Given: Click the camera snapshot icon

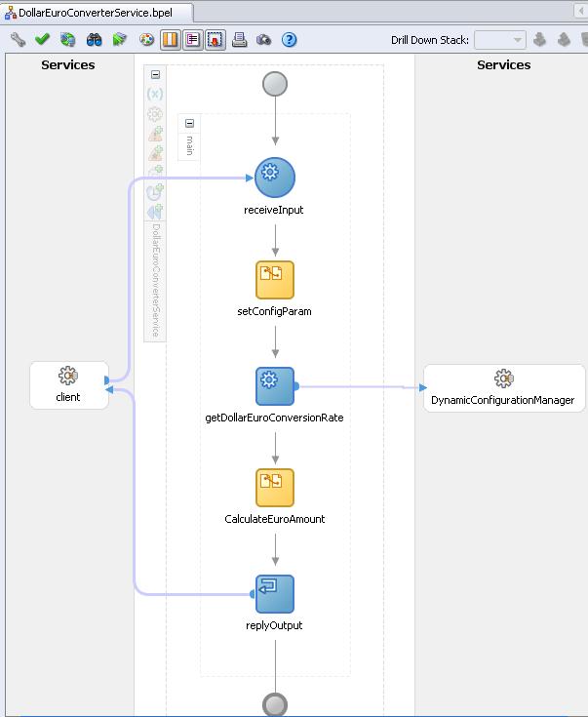Looking at the screenshot, I should tap(264, 40).
